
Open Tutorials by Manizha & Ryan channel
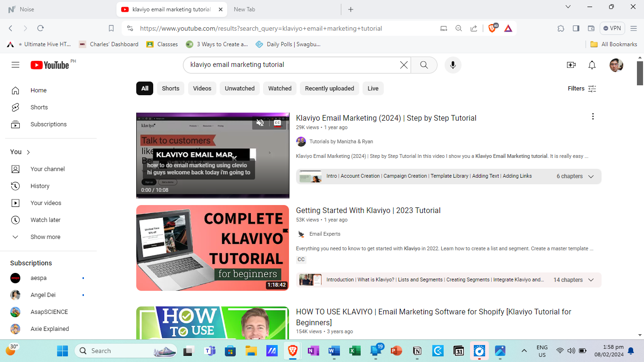(x=341, y=142)
